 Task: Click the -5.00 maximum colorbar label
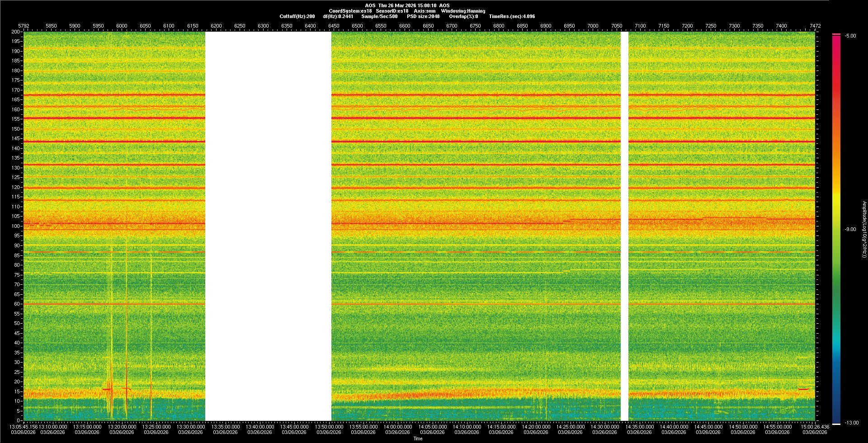click(850, 36)
